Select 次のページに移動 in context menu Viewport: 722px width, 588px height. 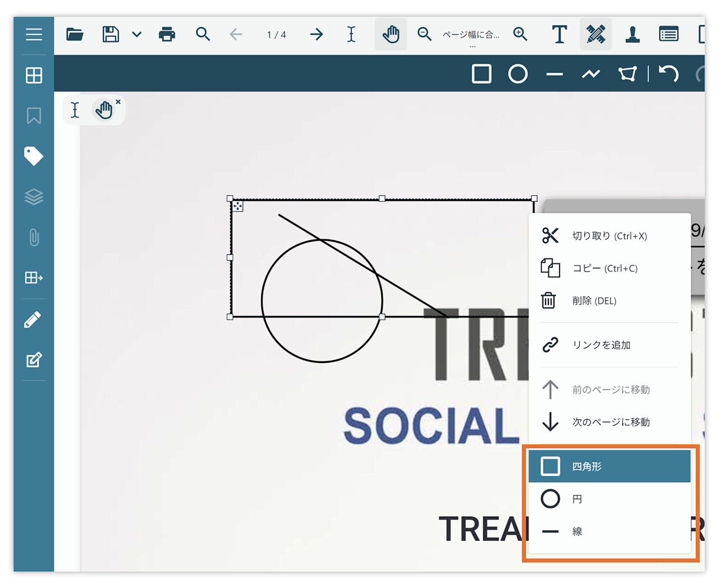(x=610, y=422)
